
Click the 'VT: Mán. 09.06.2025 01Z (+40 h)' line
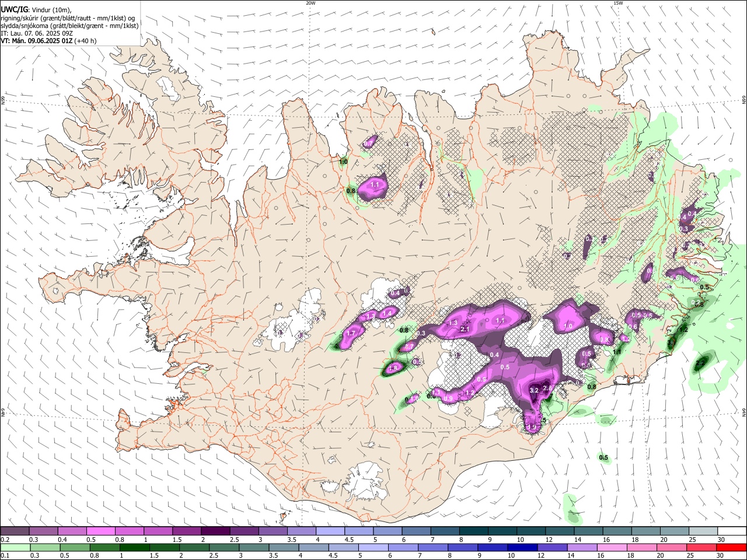click(48, 41)
